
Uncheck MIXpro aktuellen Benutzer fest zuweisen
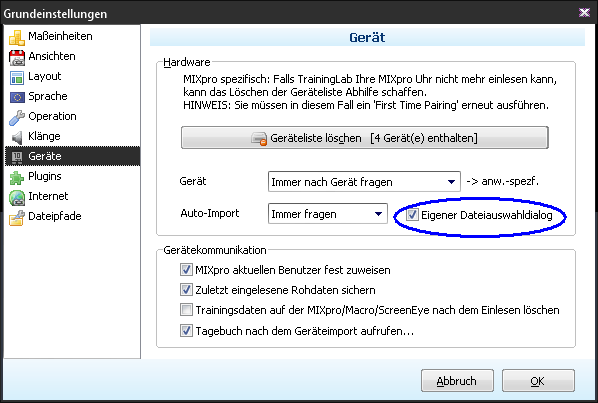tap(186, 270)
